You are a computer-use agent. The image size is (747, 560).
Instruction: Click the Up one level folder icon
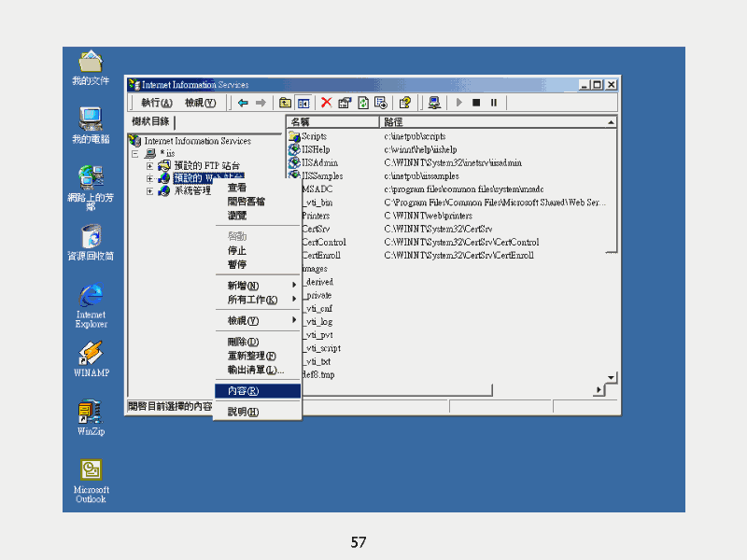coord(286,103)
